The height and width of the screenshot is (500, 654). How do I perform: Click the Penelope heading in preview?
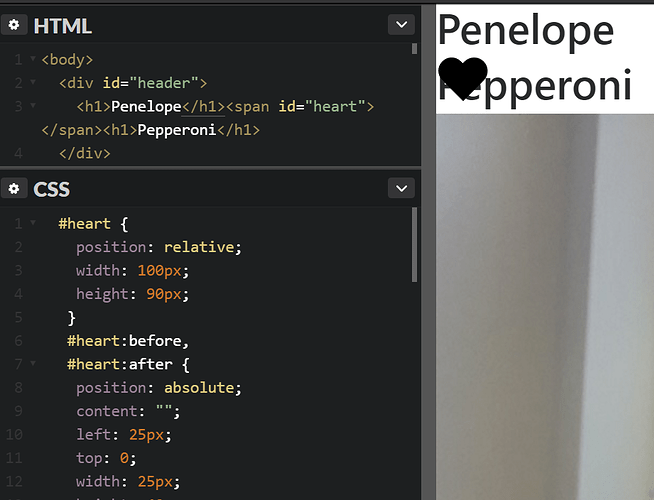pyautogui.click(x=526, y=30)
